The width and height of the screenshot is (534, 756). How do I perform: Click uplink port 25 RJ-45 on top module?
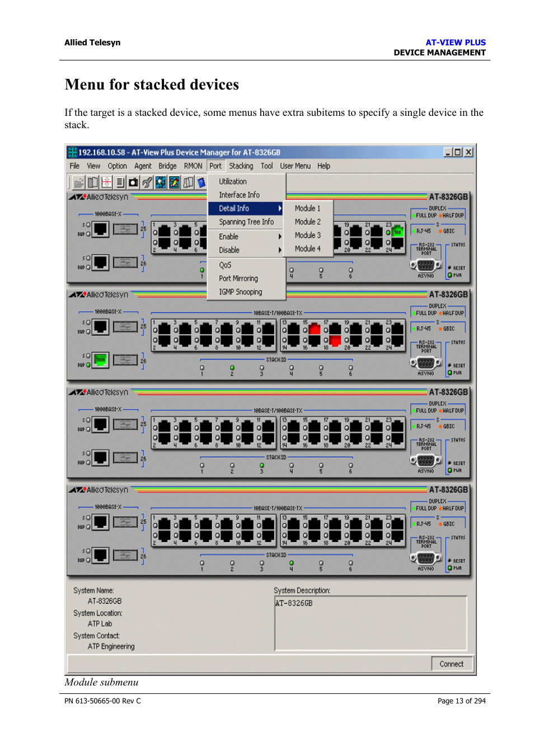[100, 229]
